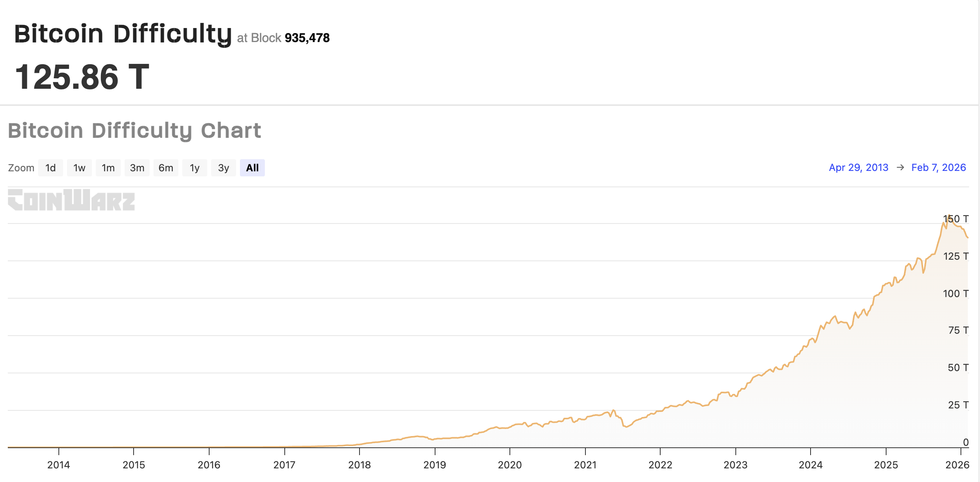Switch zoom to 1m
The width and height of the screenshot is (980, 482).
point(108,168)
